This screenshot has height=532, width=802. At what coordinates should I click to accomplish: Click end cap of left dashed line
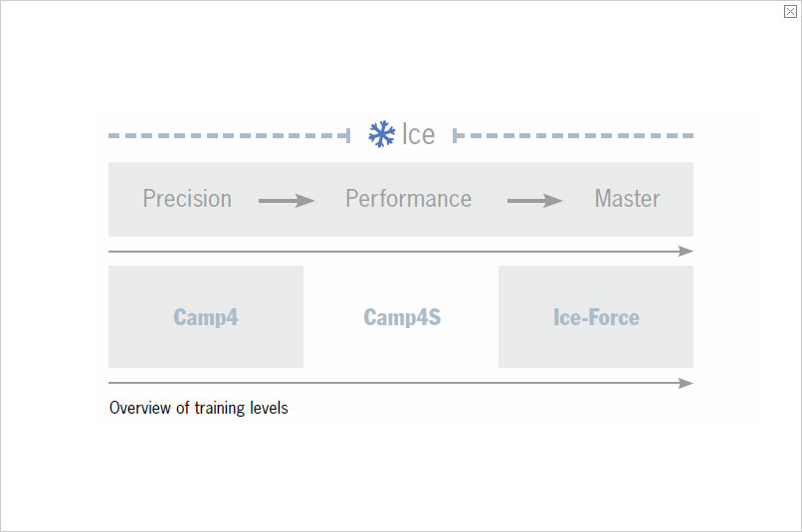click(x=348, y=135)
